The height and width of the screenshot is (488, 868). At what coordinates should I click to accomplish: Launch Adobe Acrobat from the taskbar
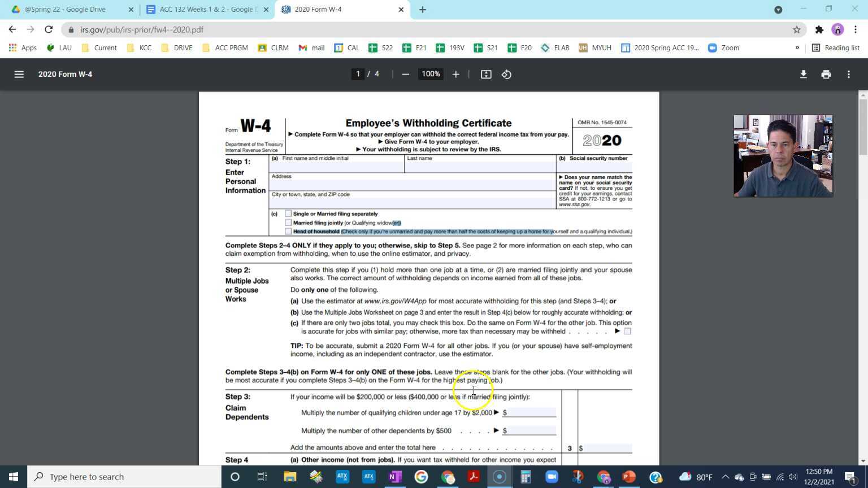click(473, 477)
